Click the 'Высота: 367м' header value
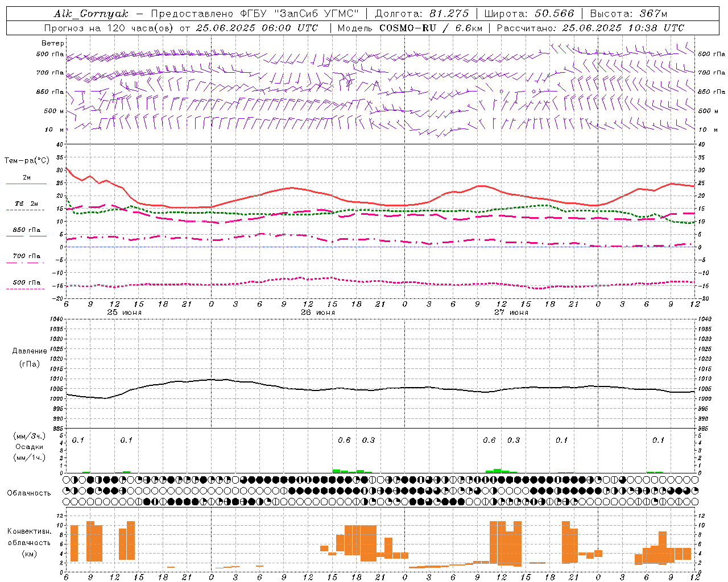Screen dimensions: 728x582 click(628, 14)
